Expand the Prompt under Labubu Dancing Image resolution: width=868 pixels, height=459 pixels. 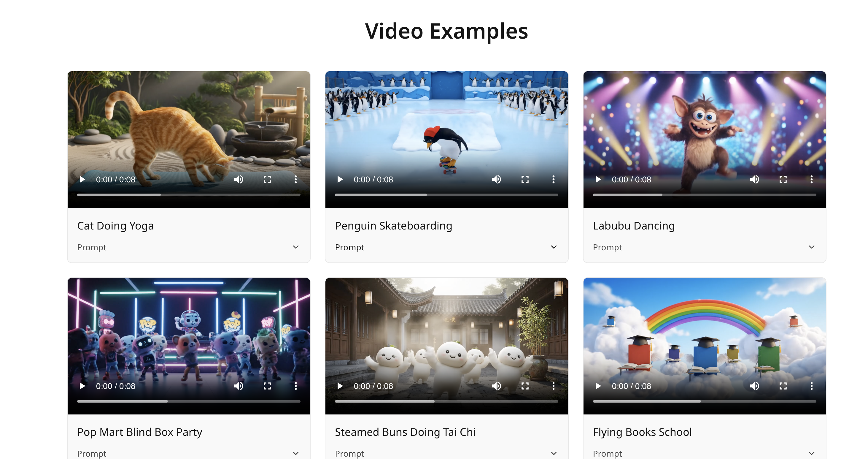coord(811,247)
